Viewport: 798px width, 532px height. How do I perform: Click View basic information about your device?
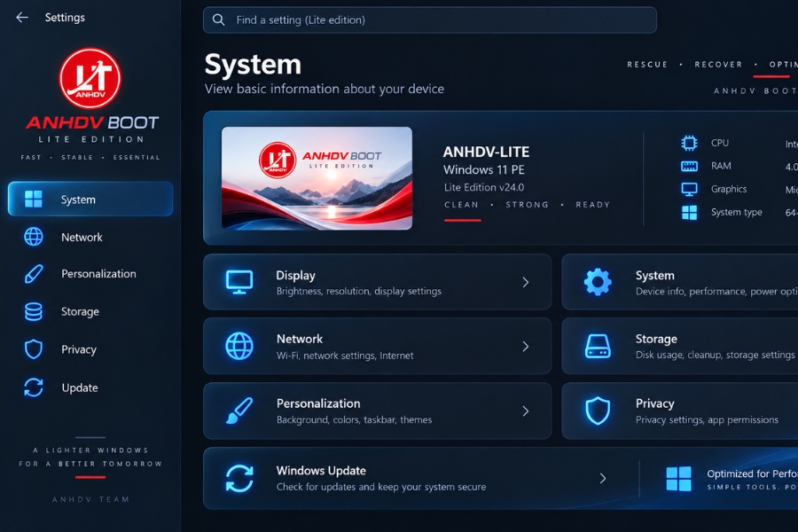325,89
